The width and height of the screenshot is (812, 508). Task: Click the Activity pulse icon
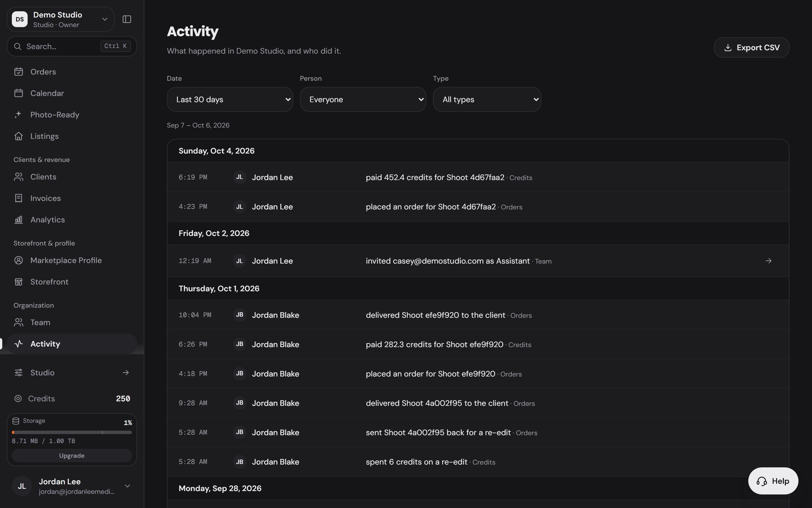[18, 344]
